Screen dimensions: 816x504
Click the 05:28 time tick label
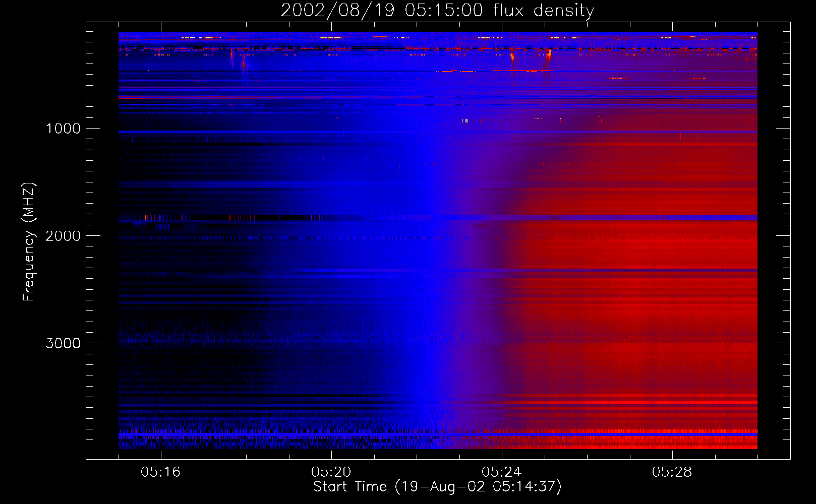(672, 472)
